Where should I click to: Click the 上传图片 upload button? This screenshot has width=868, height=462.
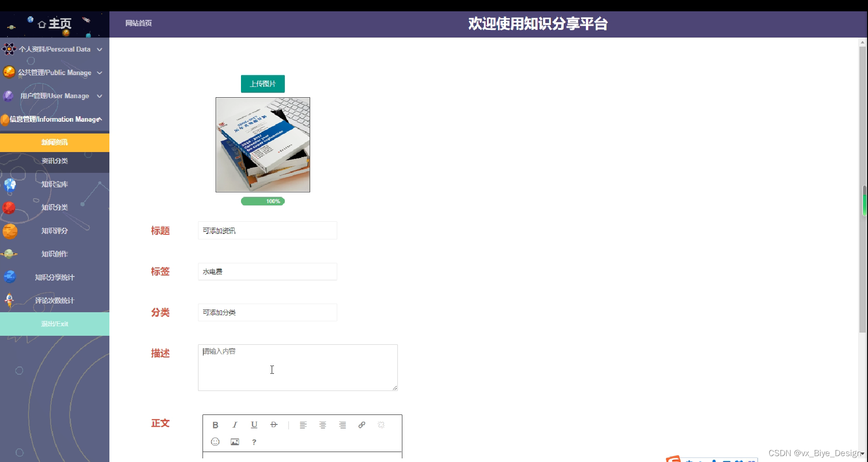point(263,84)
